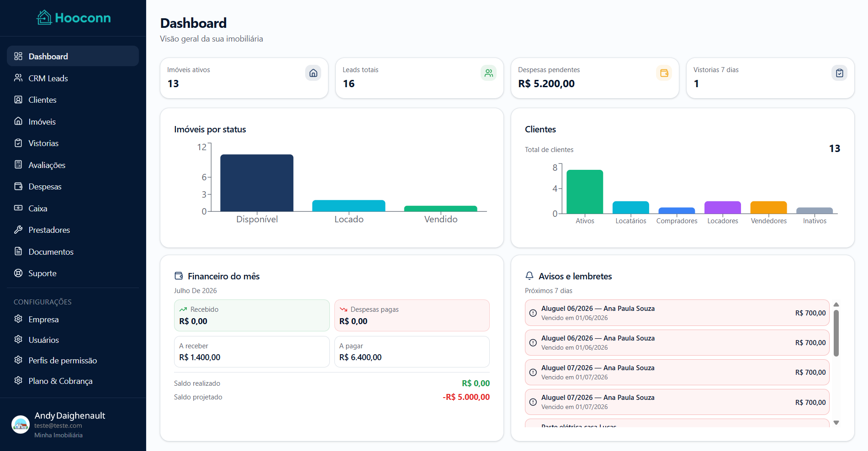
Task: Open the Vistorias section
Action: (73, 143)
